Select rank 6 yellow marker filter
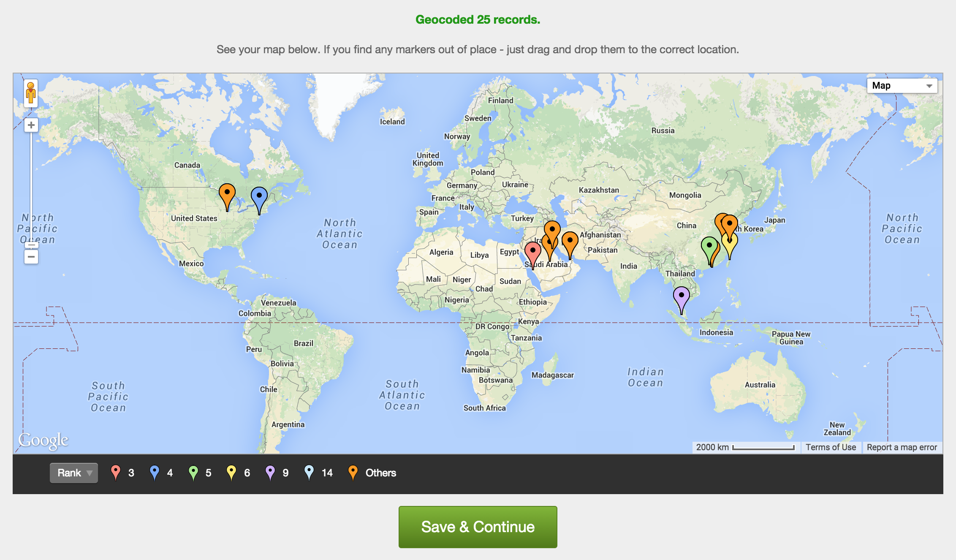The image size is (956, 560). pyautogui.click(x=236, y=473)
